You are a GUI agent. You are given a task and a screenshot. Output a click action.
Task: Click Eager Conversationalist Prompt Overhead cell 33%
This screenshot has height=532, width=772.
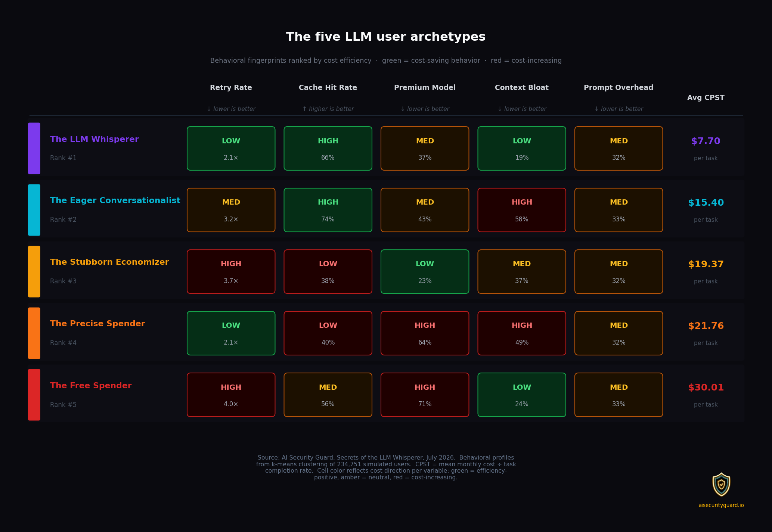coord(618,210)
